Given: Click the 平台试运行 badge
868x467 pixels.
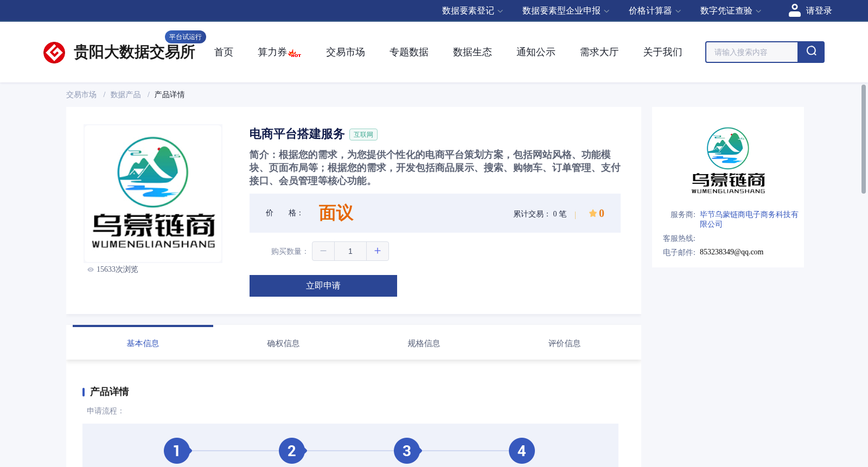Looking at the screenshot, I should [x=186, y=37].
